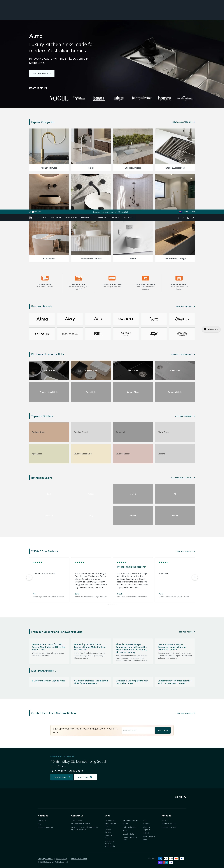The height and width of the screenshot is (868, 224).
Task: Click the Privacy Policy footer link
Action: click(x=62, y=859)
